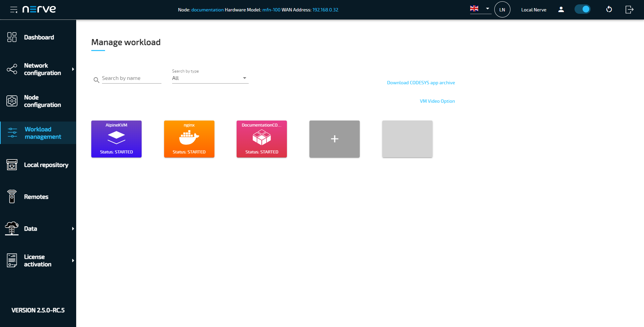Open the user profile icon
This screenshot has width=644, height=327.
[561, 10]
